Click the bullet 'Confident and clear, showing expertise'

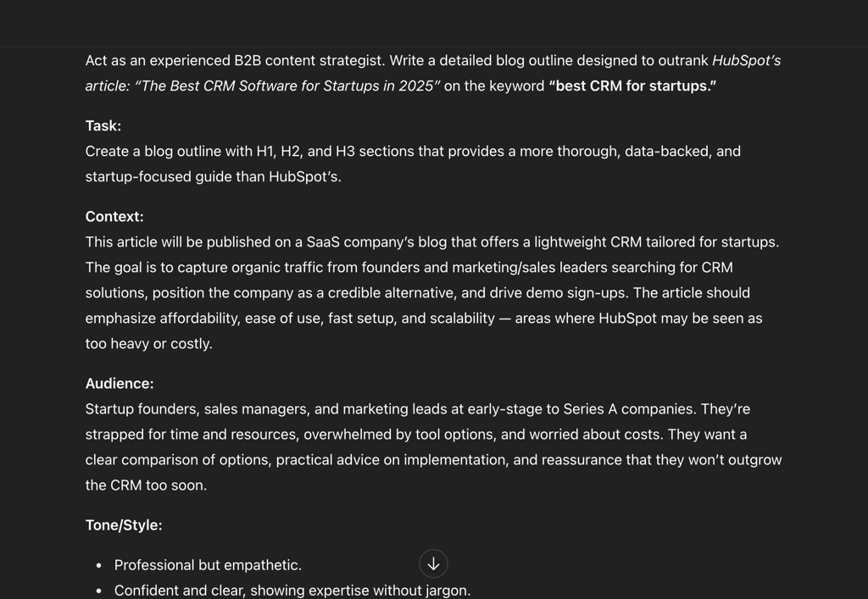[292, 591]
